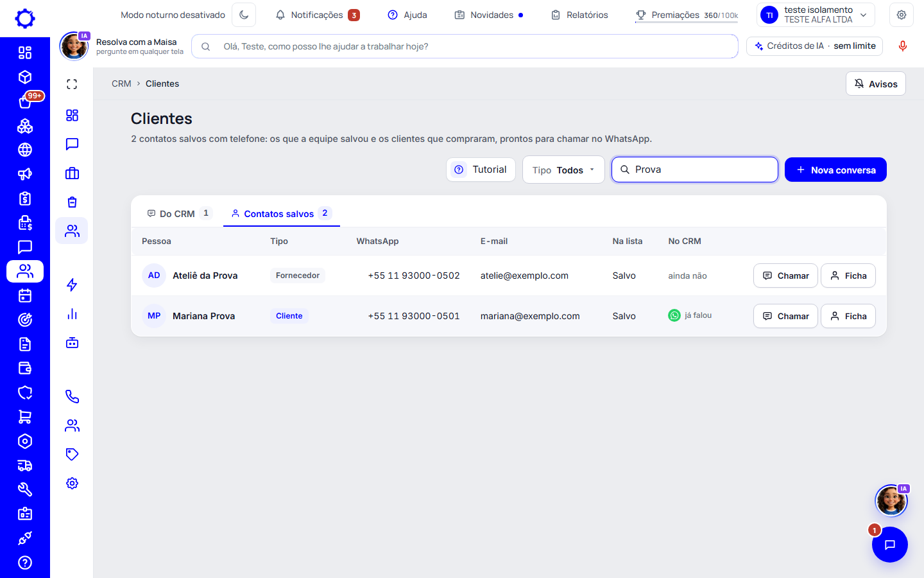The width and height of the screenshot is (924, 578).
Task: Open the delivery truck icon in blue sidebar
Action: coord(25,466)
